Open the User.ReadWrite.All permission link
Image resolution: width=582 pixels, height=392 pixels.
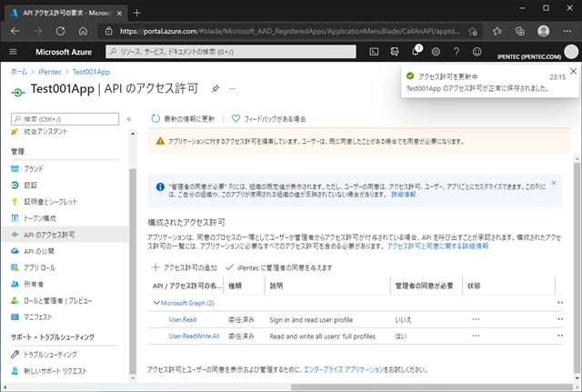pos(194,336)
